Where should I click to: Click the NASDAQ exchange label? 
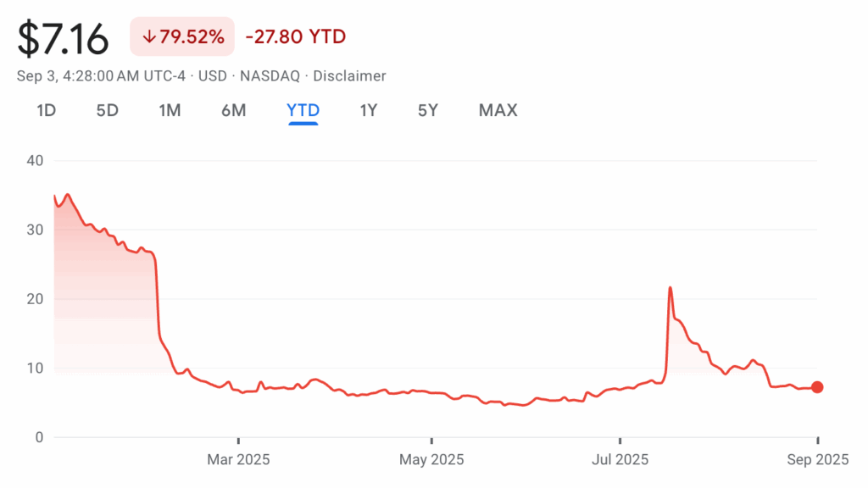coord(270,76)
